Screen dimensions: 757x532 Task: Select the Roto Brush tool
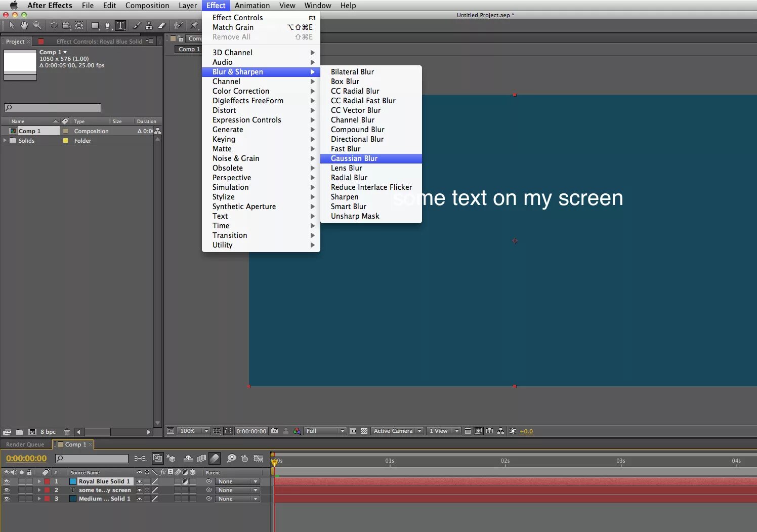(178, 25)
